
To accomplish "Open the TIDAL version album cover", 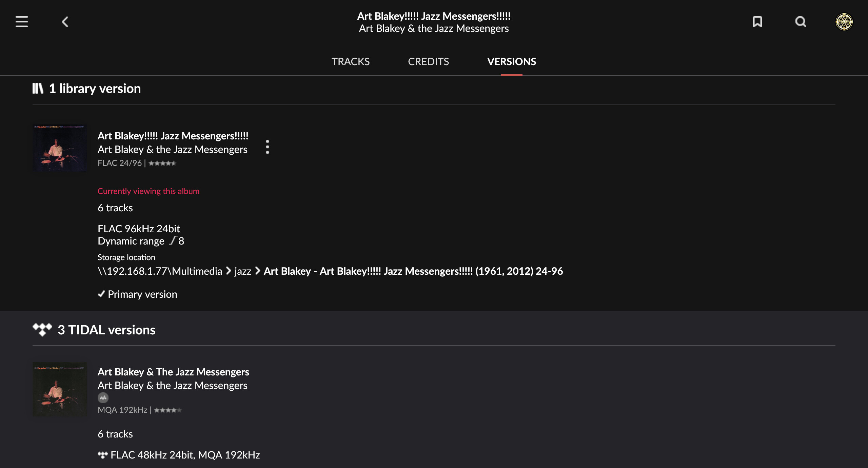I will pos(60,389).
